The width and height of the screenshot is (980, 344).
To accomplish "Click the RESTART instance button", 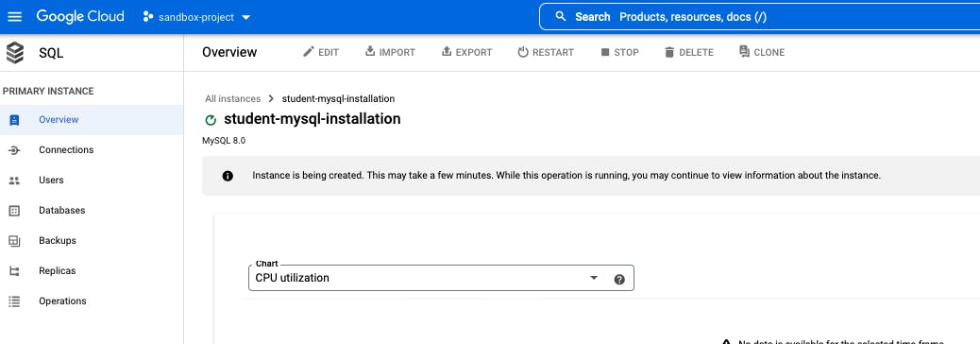I will click(x=546, y=53).
